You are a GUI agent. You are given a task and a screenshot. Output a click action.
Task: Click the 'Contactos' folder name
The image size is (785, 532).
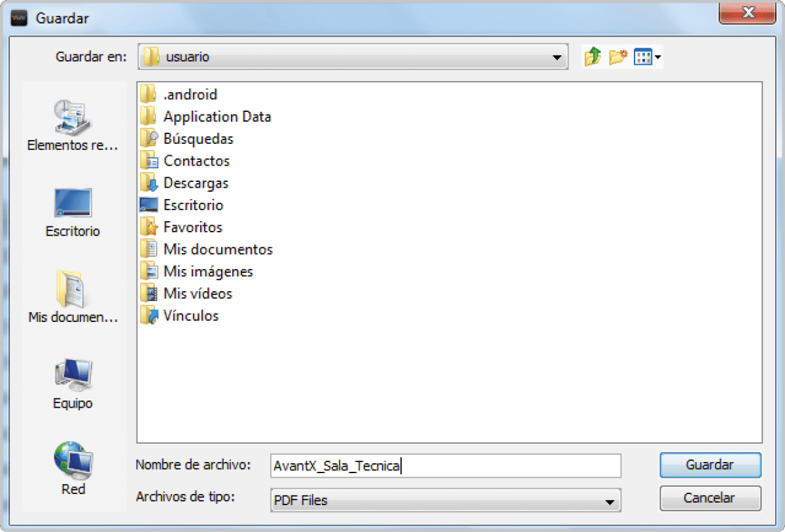[196, 161]
